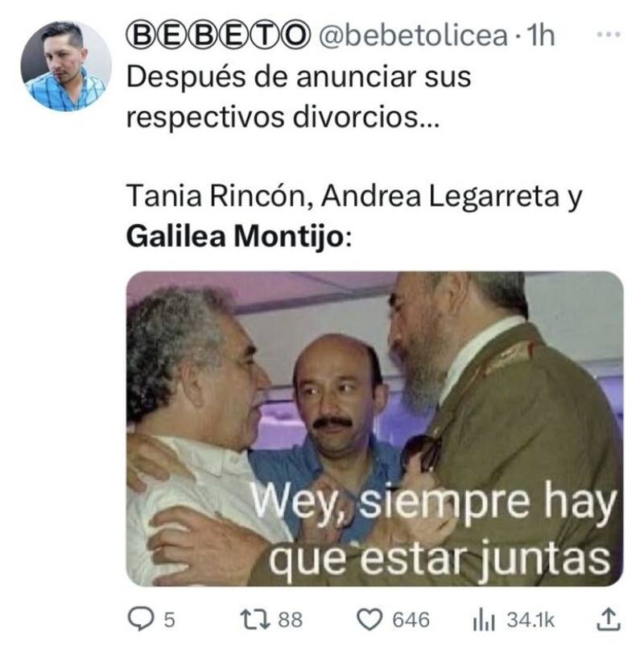Open view analytics bar chart icon
Image resolution: width=644 pixels, height=657 pixels.
pos(484,620)
